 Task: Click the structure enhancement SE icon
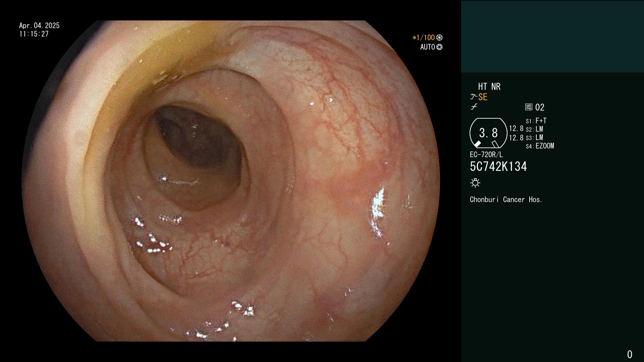[474, 97]
